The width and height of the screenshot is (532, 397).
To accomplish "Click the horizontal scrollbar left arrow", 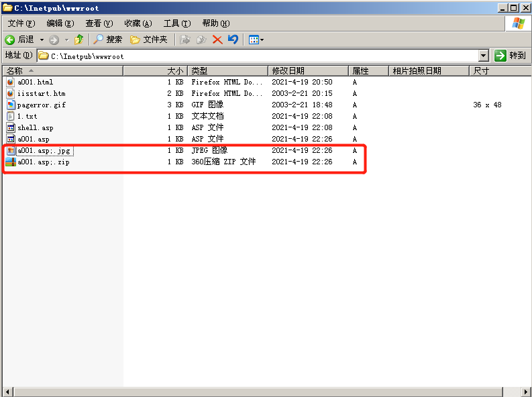I will 8,392.
